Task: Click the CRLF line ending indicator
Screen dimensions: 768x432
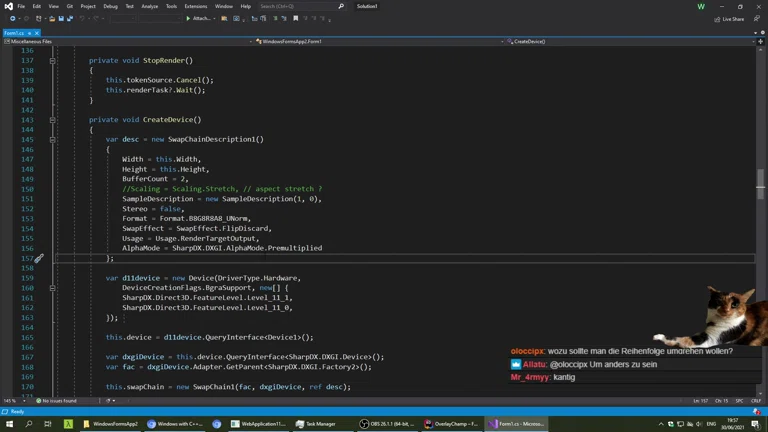Action: [756, 401]
